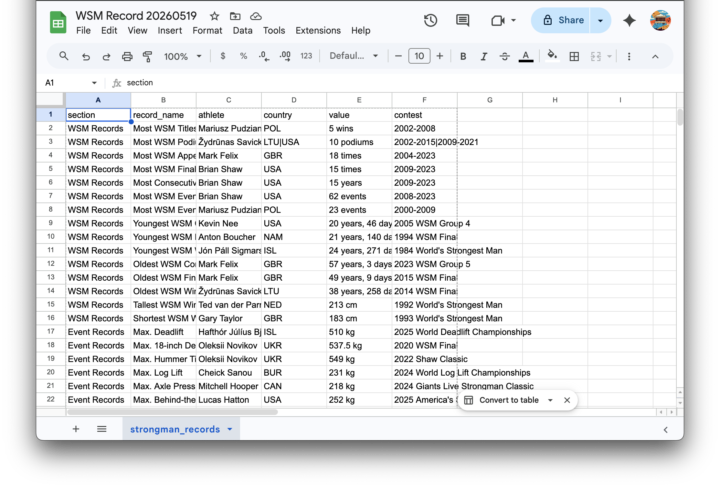Redo the last action
This screenshot has width=720, height=488.
pyautogui.click(x=106, y=56)
